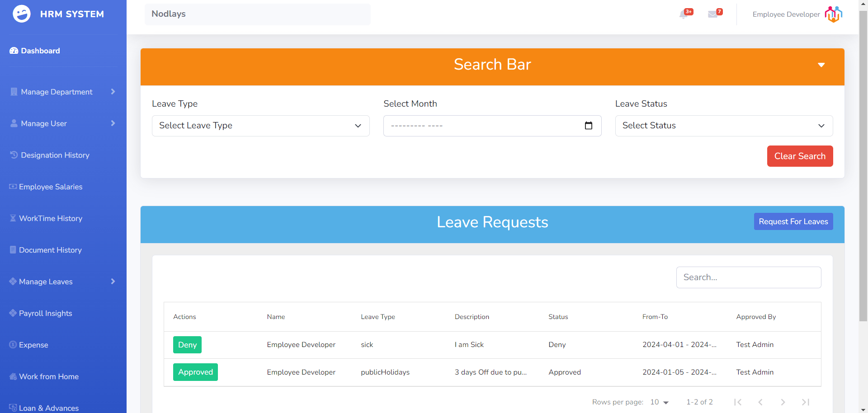
Task: Expand Manage User submenu chevron
Action: 113,123
